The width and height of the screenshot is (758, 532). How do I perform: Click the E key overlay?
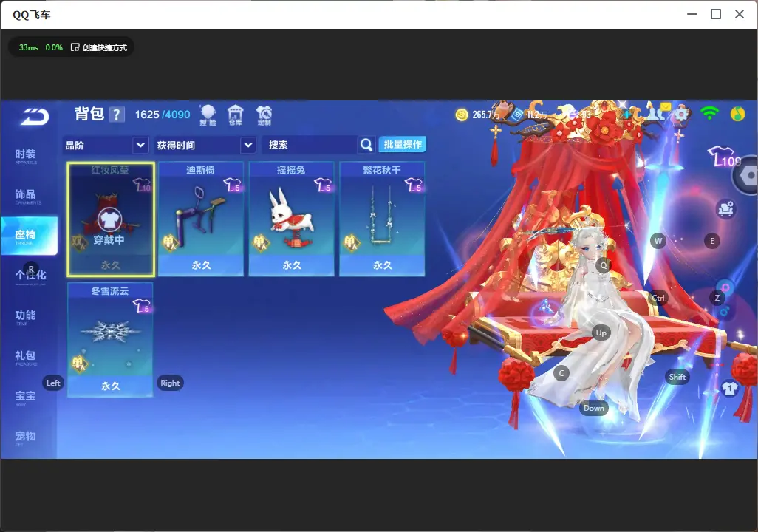tap(712, 241)
